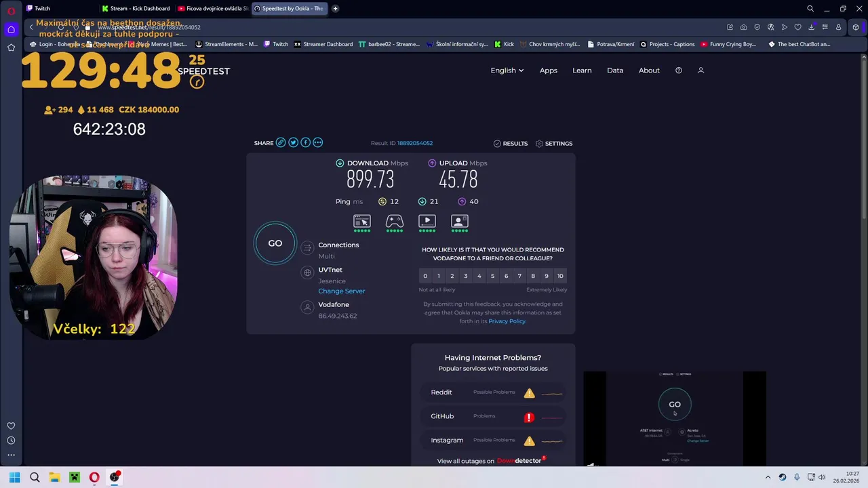868x488 pixels.
Task: Switch to the Ficova dvojnice YouTube tab
Action: (x=212, y=8)
